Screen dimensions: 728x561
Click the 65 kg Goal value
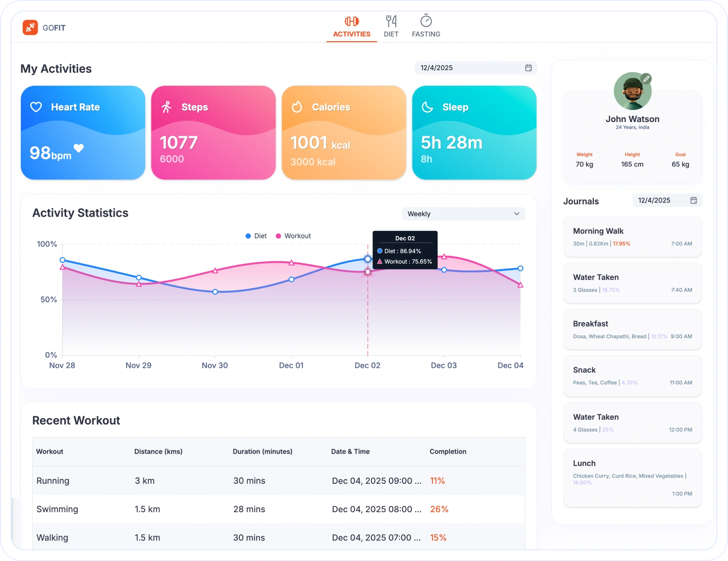[681, 165]
